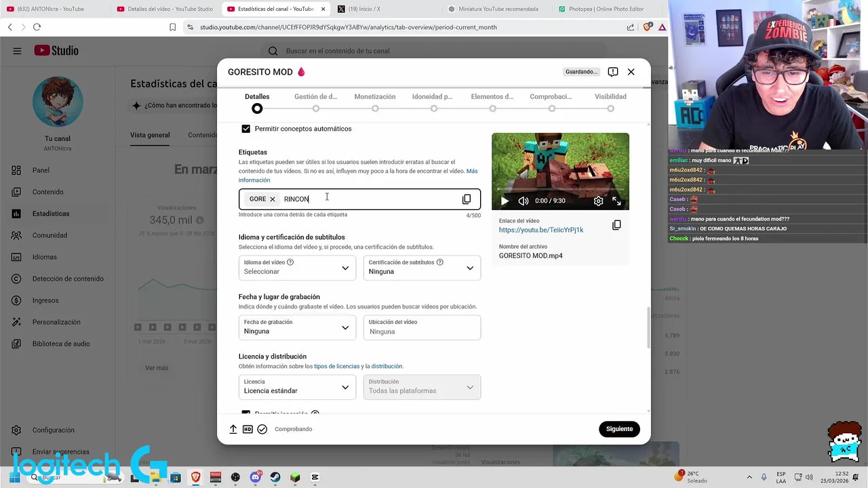Image resolution: width=868 pixels, height=488 pixels.
Task: Bookmark this page in the address bar
Action: pos(172,27)
